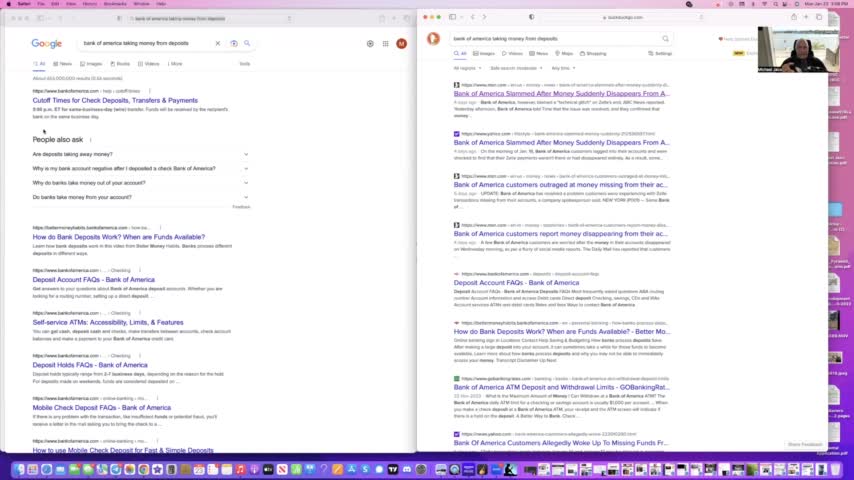Open 'Deposit Holds FAQs - Bank of America'
This screenshot has width=854, height=480.
coord(90,365)
